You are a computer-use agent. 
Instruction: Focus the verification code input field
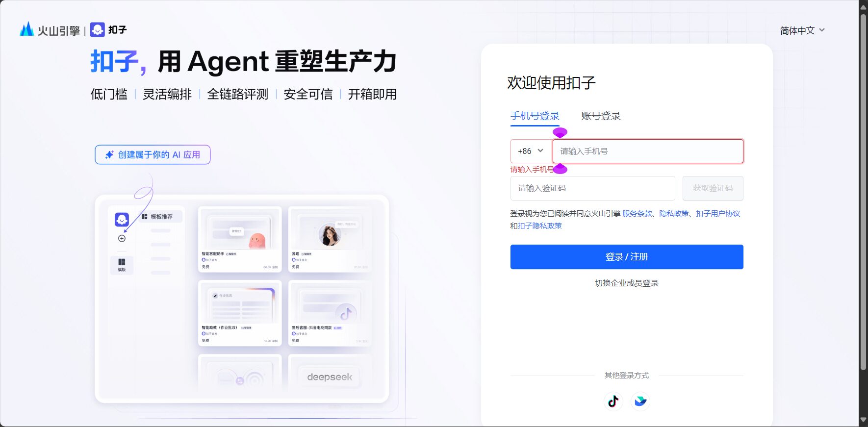592,188
